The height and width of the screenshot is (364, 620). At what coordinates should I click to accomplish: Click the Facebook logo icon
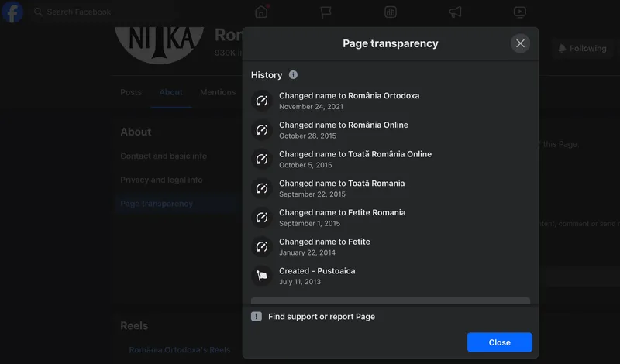coord(12,12)
